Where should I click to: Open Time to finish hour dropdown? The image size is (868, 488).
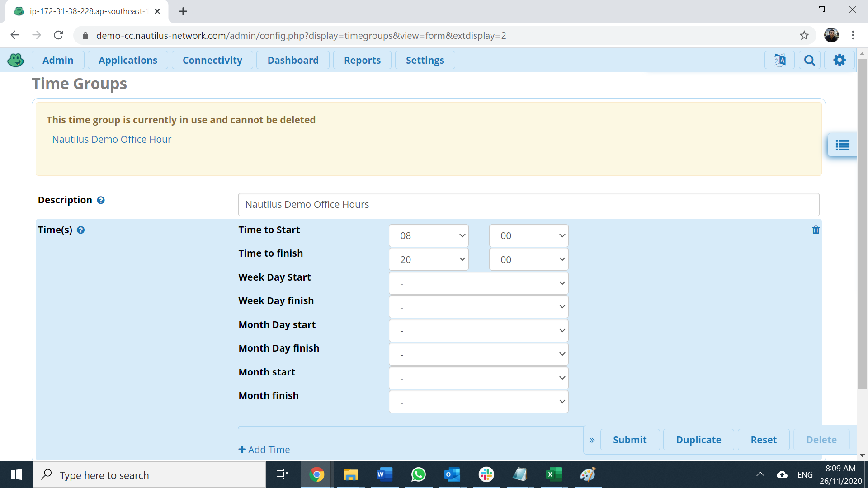tap(428, 260)
